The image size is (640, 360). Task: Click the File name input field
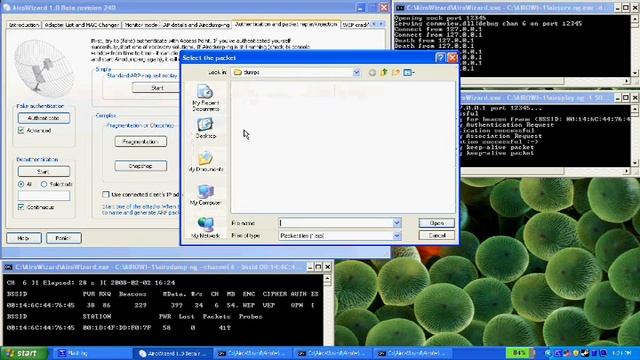tap(336, 223)
